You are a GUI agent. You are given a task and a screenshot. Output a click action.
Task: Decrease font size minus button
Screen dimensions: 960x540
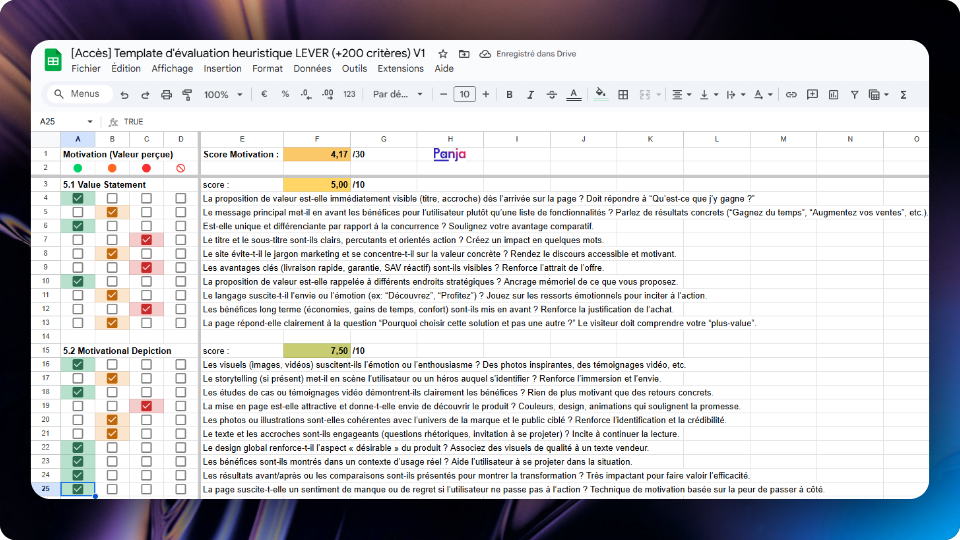click(x=443, y=94)
